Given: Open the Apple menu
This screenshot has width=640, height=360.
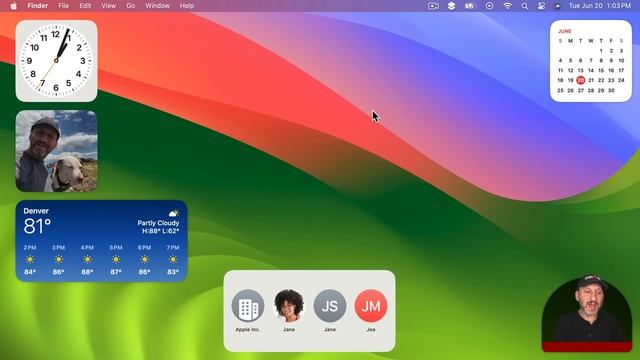Looking at the screenshot, I should pyautogui.click(x=13, y=6).
